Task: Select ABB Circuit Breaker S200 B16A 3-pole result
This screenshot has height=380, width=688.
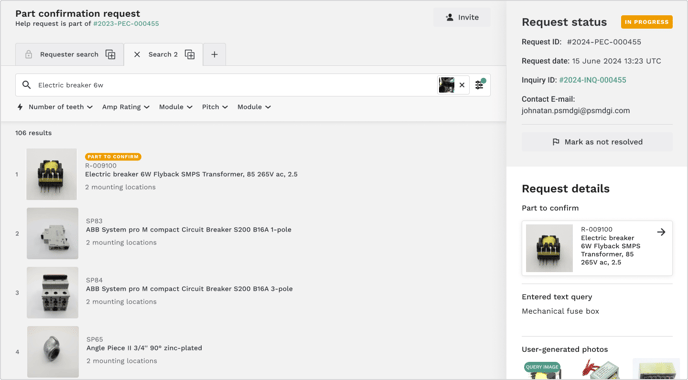Action: point(189,289)
